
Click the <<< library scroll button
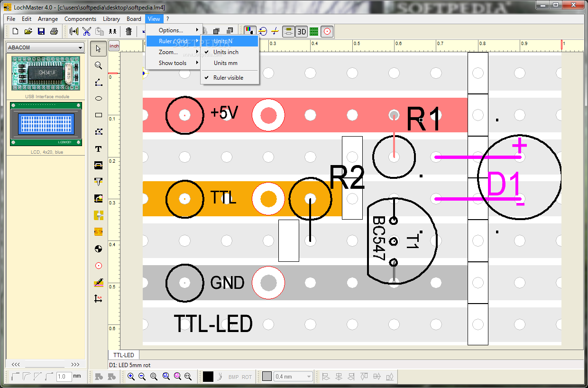[x=15, y=364]
